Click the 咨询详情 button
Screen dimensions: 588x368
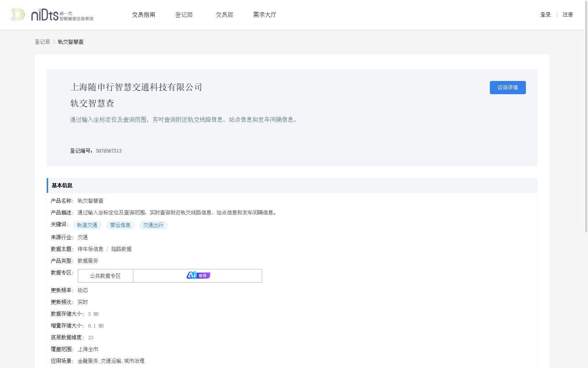click(508, 88)
